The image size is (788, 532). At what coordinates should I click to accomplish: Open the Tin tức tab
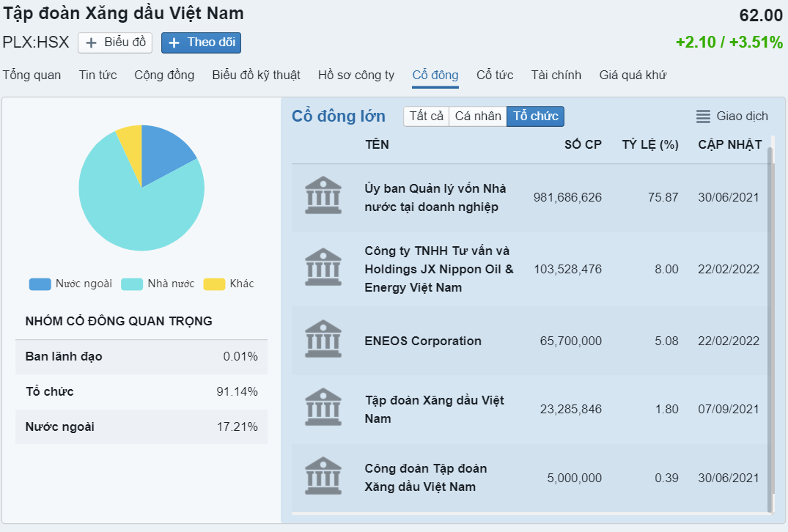pos(97,75)
